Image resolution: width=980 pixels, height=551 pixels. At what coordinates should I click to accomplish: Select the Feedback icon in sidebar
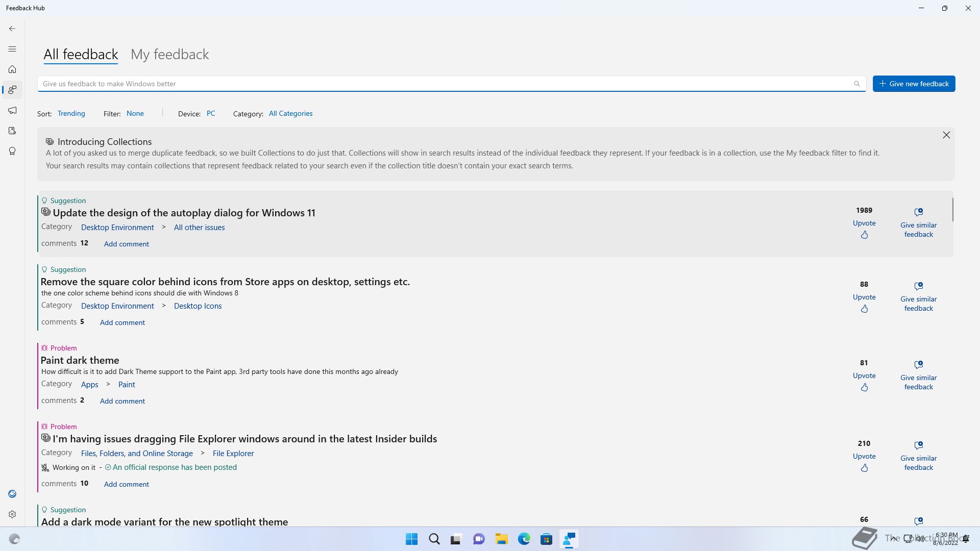tap(12, 90)
